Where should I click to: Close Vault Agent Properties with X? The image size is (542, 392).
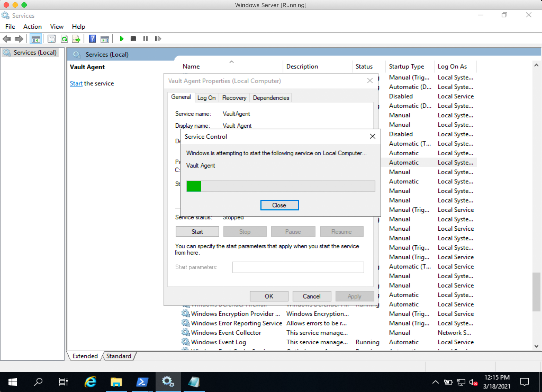[370, 80]
